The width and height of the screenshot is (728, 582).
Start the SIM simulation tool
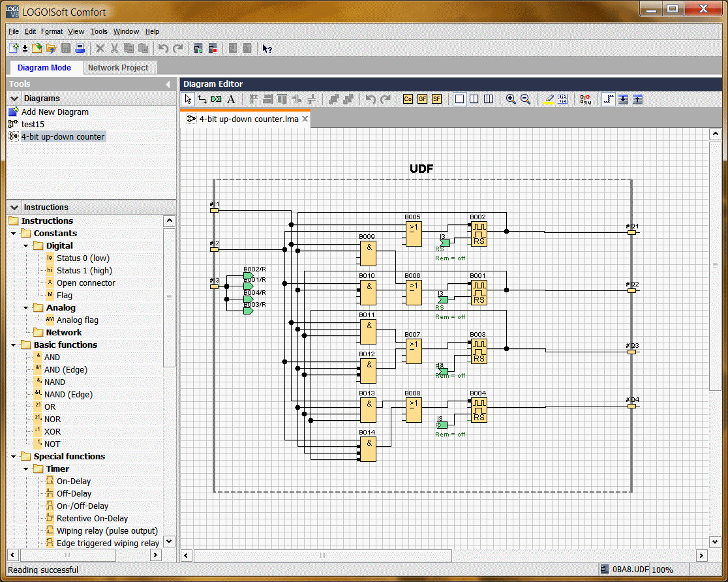coord(585,99)
